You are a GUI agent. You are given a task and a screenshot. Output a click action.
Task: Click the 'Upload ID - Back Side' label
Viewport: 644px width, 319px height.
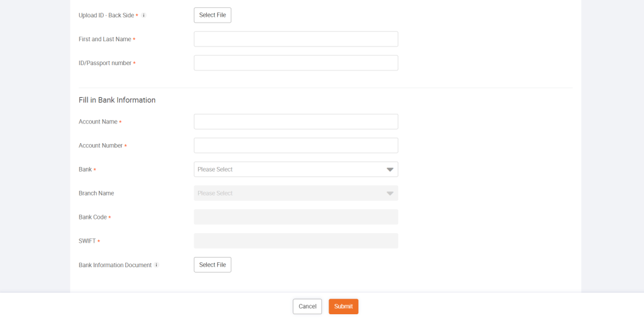pos(106,16)
